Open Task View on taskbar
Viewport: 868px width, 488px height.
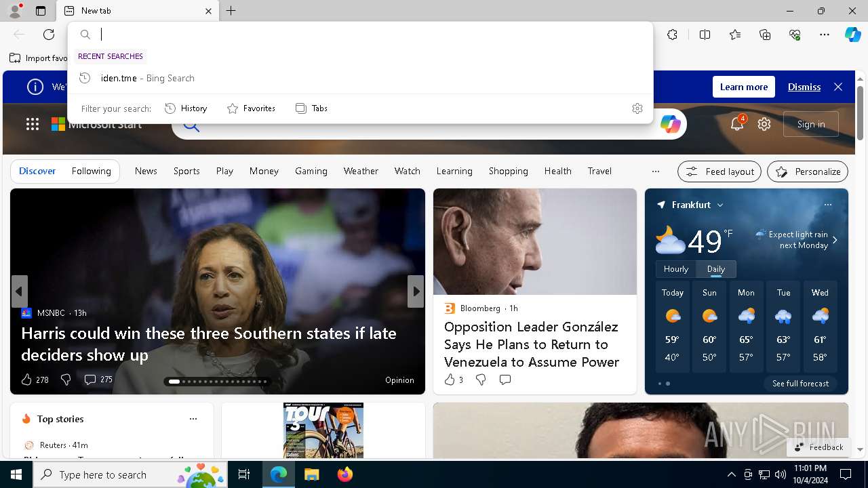[244, 474]
